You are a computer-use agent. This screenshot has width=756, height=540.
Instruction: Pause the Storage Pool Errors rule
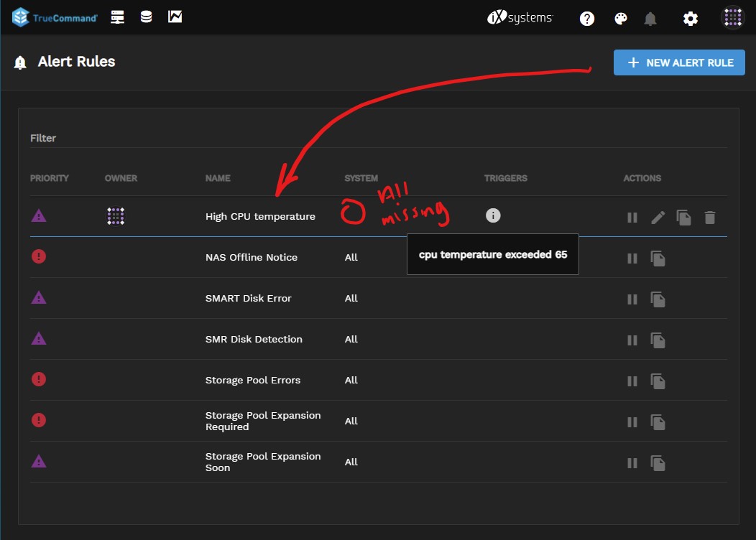click(632, 381)
